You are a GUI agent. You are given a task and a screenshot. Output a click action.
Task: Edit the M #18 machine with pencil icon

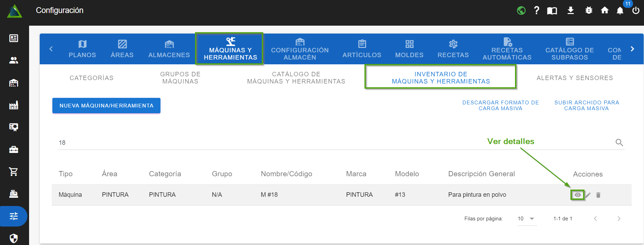[588, 195]
